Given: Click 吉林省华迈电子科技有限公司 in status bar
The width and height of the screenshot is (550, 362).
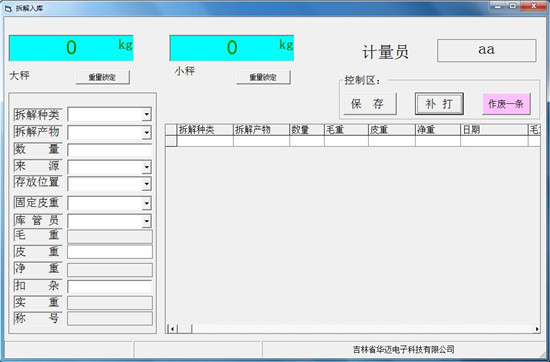Looking at the screenshot, I should (x=403, y=349).
